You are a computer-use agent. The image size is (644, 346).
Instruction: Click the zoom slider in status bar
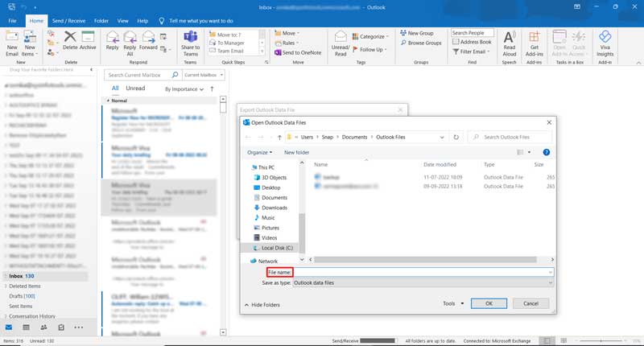(x=601, y=340)
